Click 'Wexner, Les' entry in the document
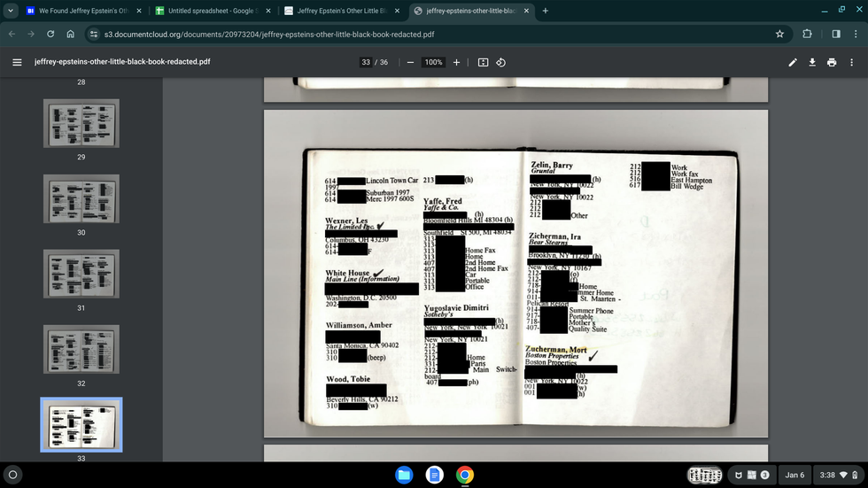Viewport: 868px width, 488px height. (346, 221)
